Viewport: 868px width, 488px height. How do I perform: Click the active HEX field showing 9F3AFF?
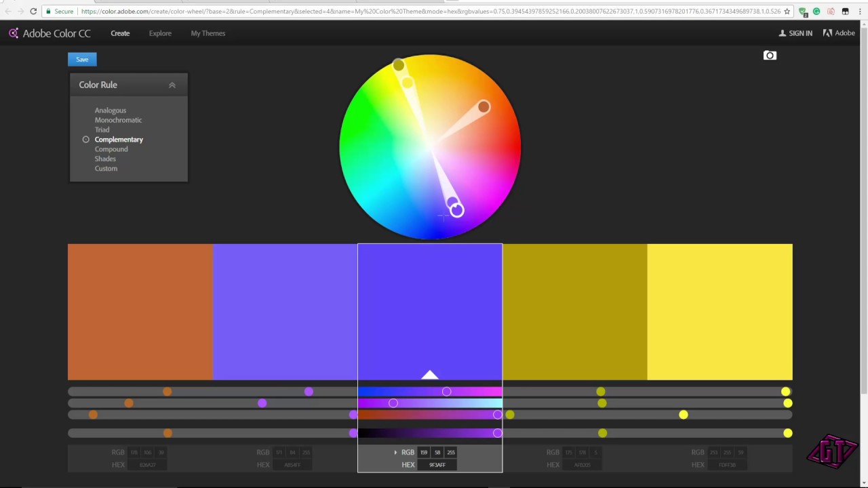[437, 465]
